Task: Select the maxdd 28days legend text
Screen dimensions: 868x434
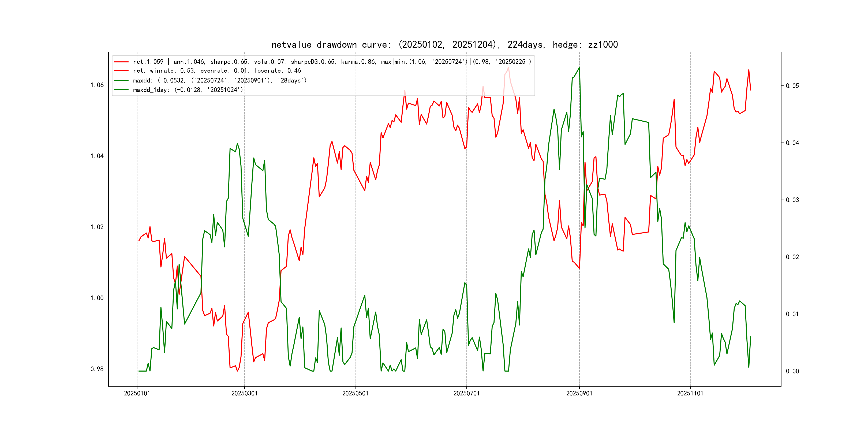Action: click(x=220, y=81)
